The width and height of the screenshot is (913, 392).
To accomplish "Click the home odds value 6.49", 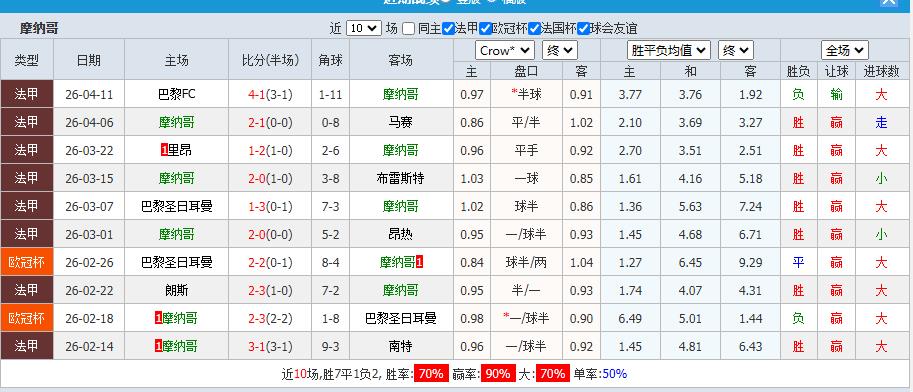I will 629,318.
